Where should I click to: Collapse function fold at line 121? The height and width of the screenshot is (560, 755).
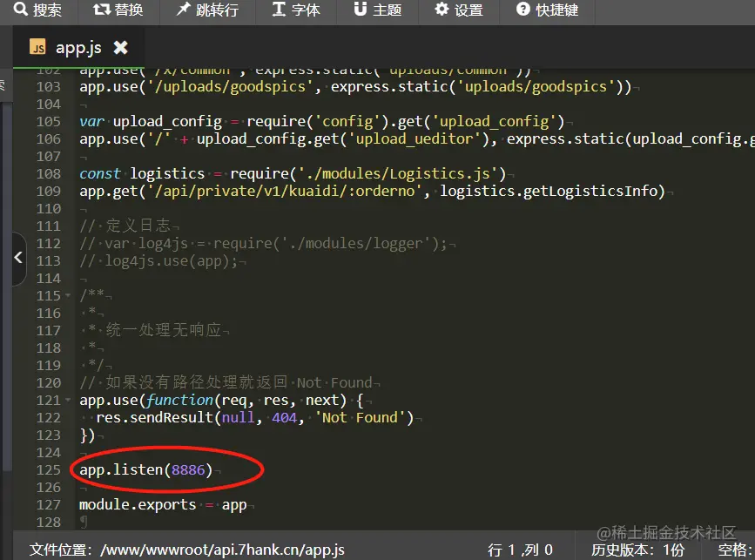68,400
